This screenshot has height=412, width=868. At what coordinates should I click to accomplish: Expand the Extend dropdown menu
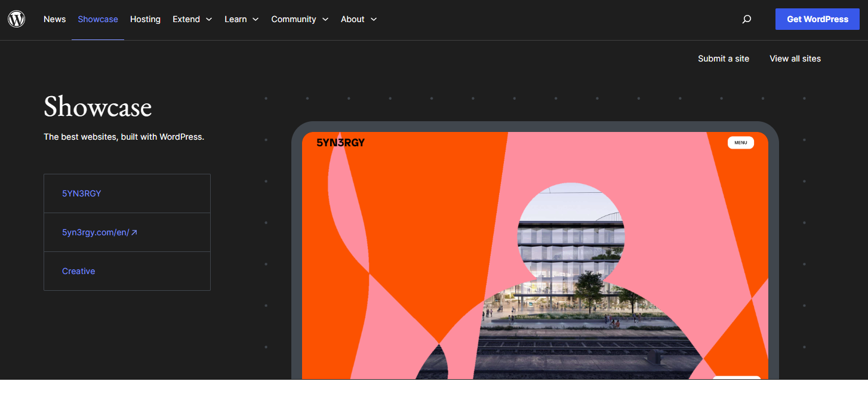pos(192,19)
